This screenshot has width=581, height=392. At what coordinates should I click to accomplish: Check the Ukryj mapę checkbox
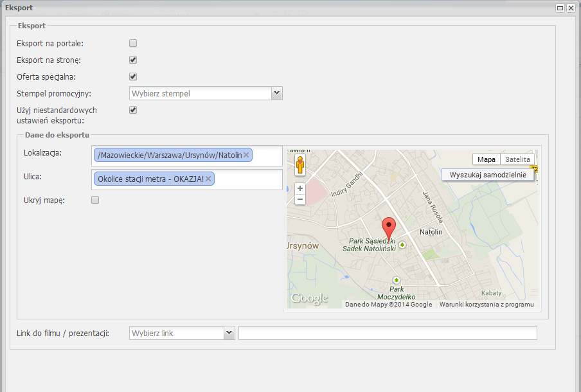pyautogui.click(x=95, y=200)
